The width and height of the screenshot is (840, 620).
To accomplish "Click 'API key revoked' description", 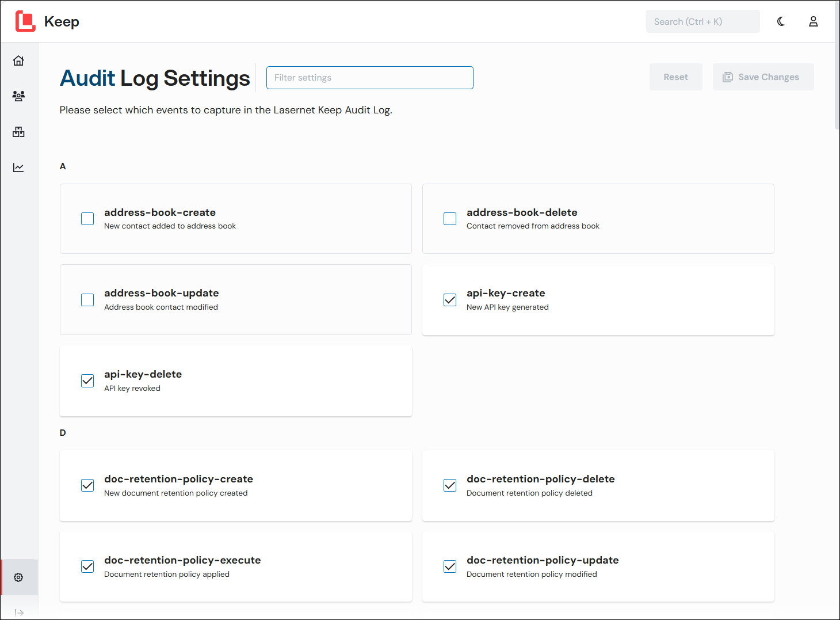I will 132,389.
